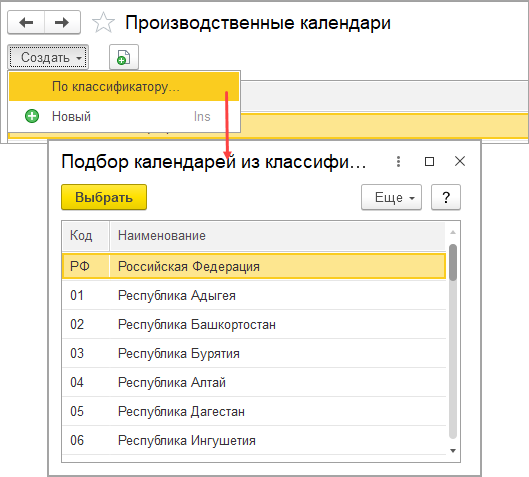Choose По классификатору... menu item
The height and width of the screenshot is (477, 529).
[124, 87]
